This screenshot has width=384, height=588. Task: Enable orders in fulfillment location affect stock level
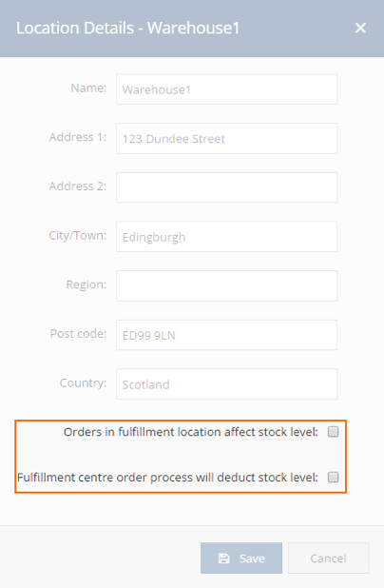coord(333,432)
